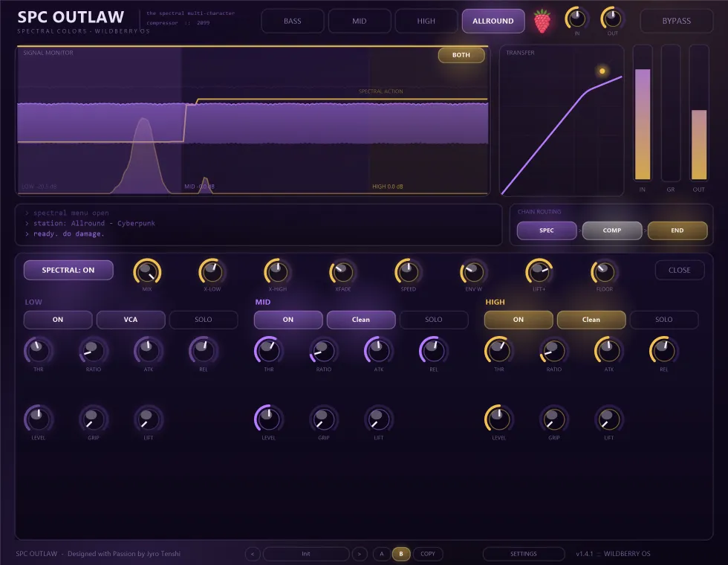Image resolution: width=728 pixels, height=565 pixels.
Task: Click the MIX knob
Action: point(147,272)
